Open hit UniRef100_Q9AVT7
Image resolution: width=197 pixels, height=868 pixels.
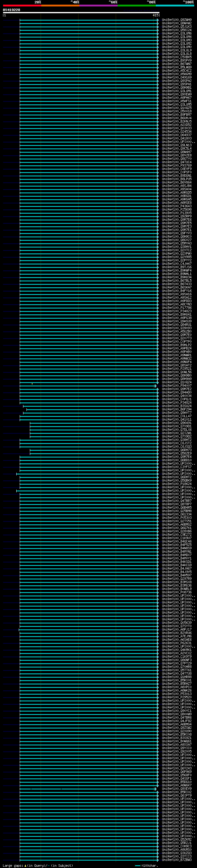177,413
